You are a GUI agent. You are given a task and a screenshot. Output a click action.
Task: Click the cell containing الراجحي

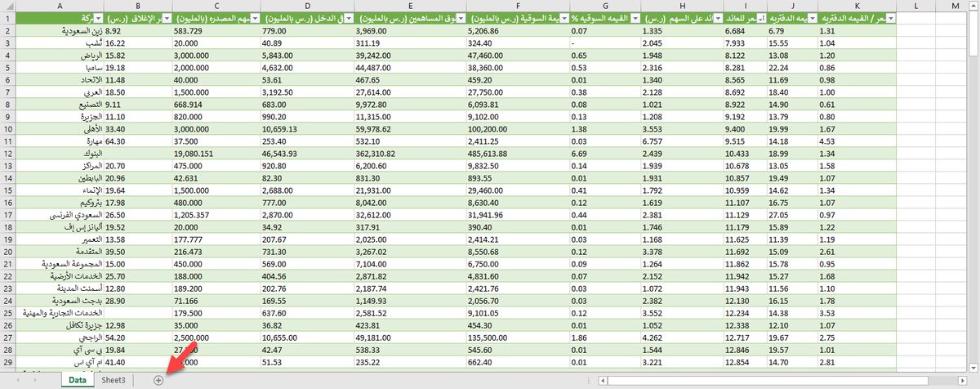click(61, 336)
